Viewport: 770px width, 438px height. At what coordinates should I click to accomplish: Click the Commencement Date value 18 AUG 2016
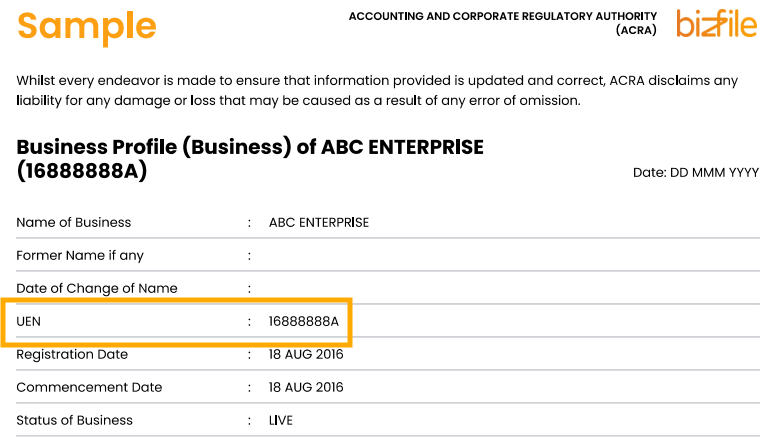point(306,387)
